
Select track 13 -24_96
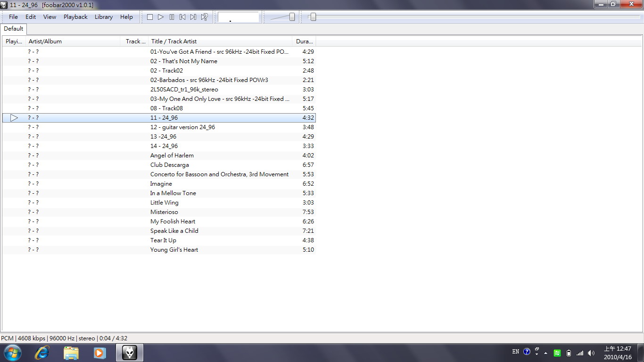[x=159, y=137]
